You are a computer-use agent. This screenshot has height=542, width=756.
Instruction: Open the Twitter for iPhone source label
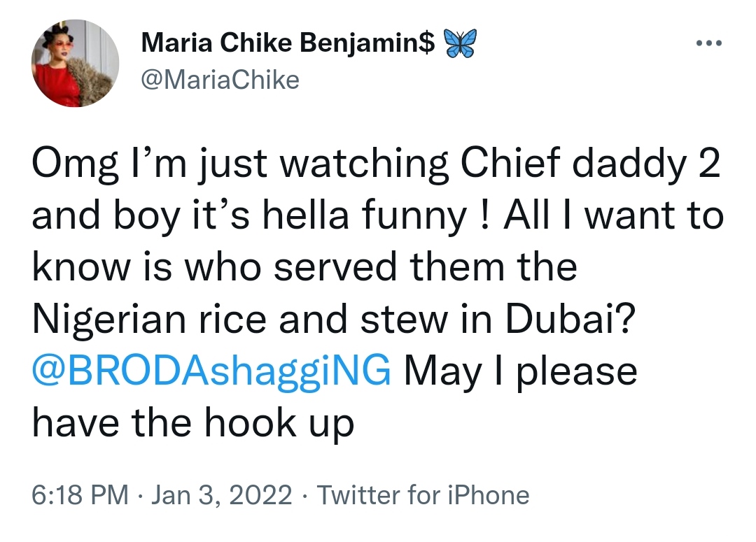click(423, 495)
